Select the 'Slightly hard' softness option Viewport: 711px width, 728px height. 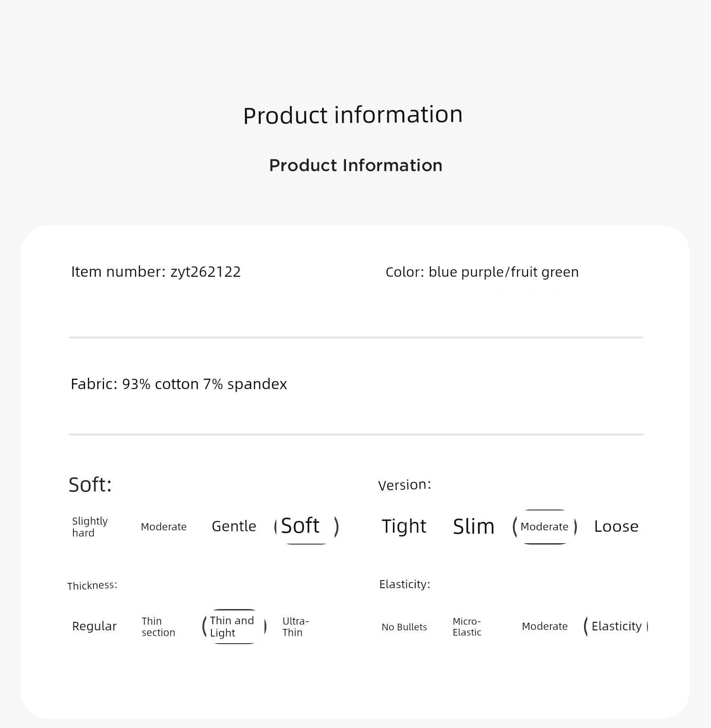(x=90, y=527)
